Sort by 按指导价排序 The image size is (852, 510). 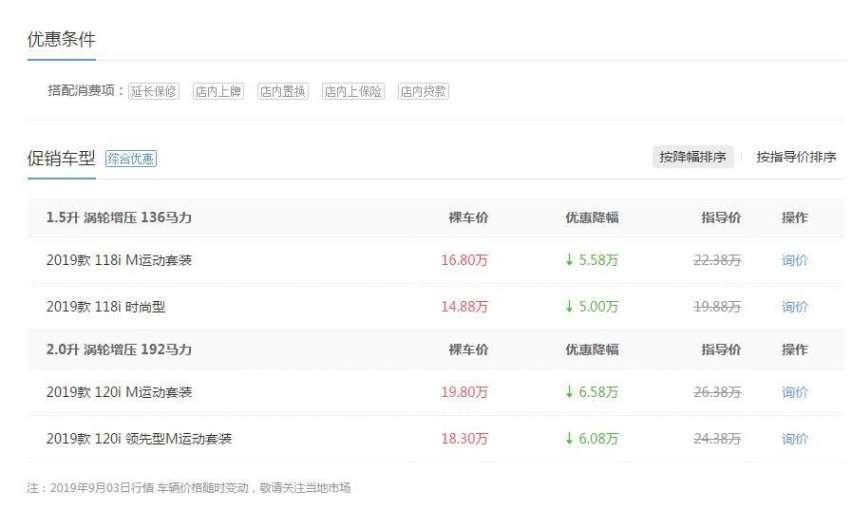pos(796,157)
